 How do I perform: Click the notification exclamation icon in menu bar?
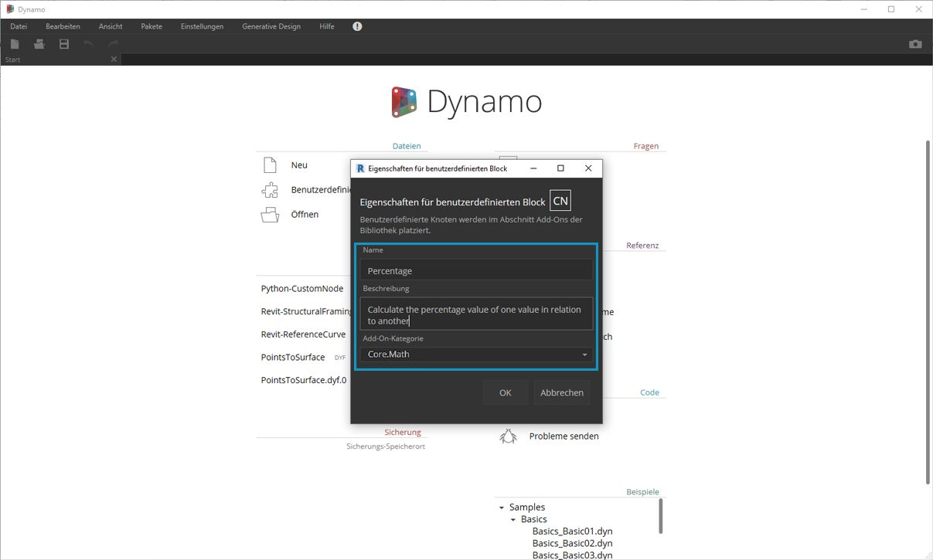[x=357, y=26]
